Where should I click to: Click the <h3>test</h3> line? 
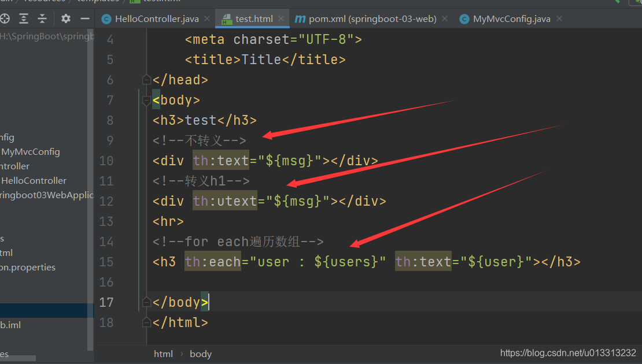click(205, 120)
